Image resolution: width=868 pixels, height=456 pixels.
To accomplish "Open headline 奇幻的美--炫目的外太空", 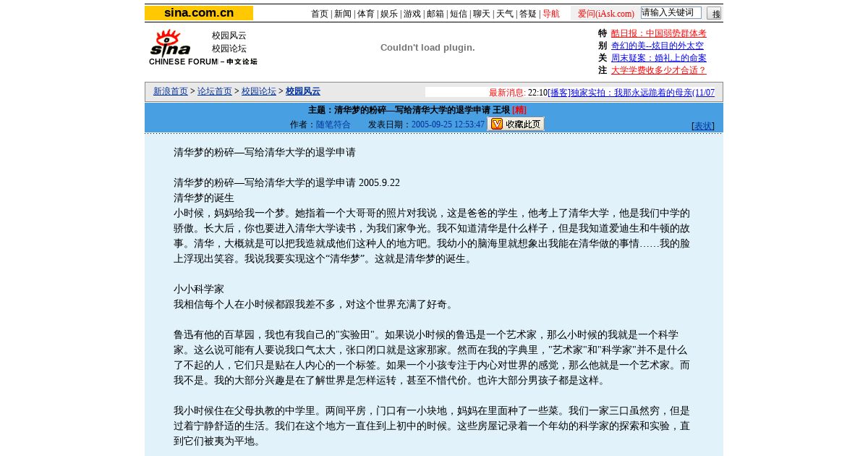I will click(x=658, y=46).
